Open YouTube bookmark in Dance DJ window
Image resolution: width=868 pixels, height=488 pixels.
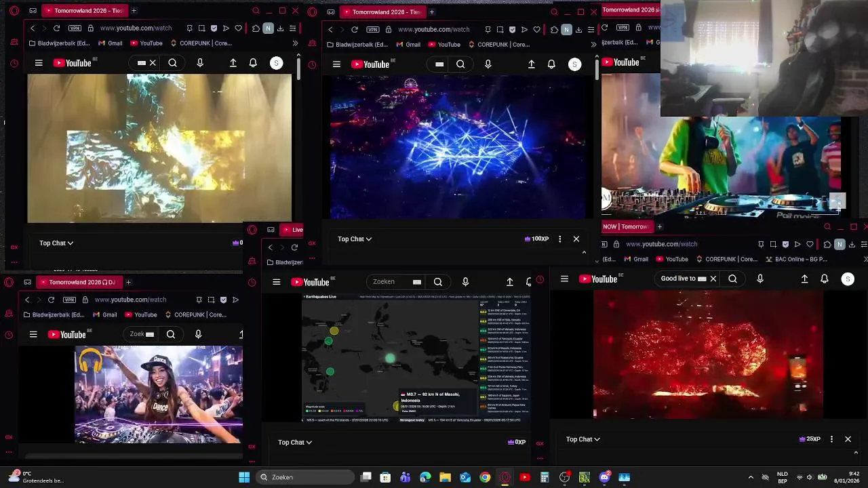[140, 314]
